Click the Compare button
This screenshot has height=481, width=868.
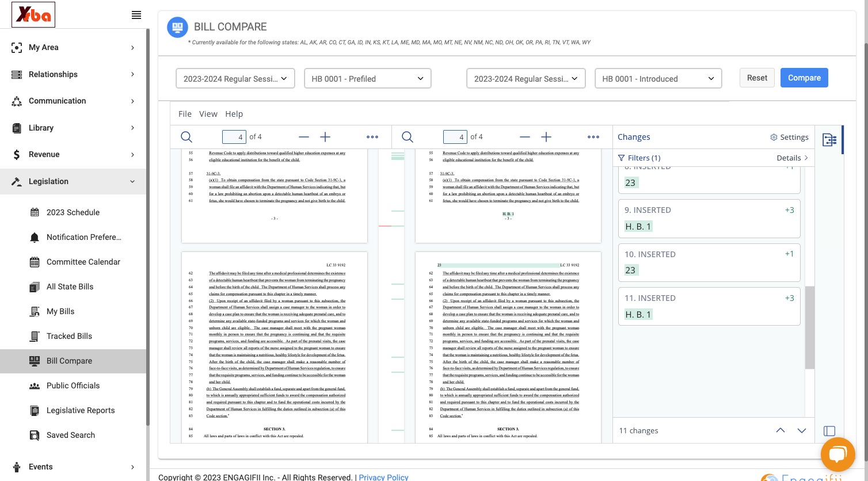[804, 78]
